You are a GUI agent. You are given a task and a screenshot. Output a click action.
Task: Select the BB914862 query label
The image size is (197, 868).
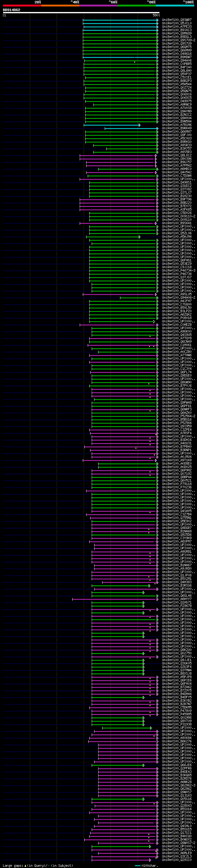click(11, 10)
